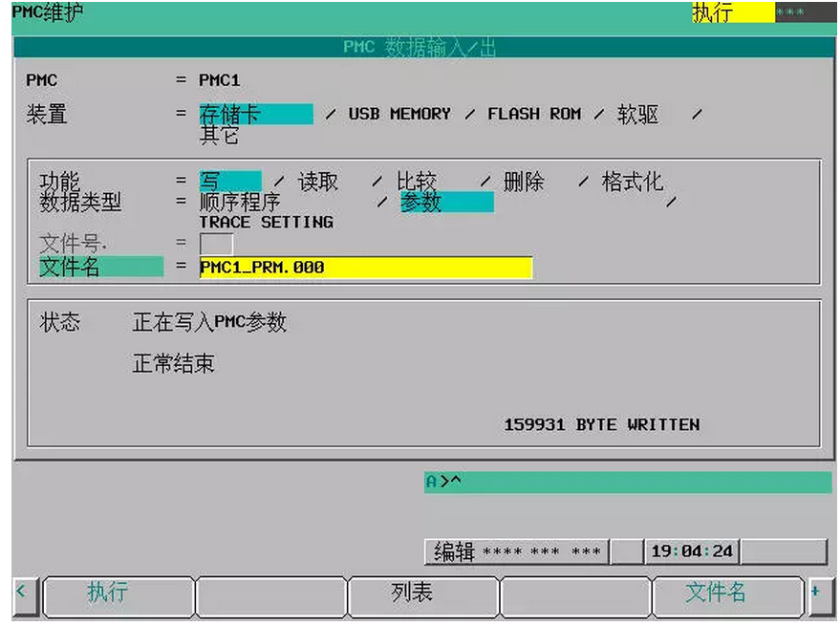Screen dimensions: 840x626
Task: Select 比较 function option
Action: point(417,182)
